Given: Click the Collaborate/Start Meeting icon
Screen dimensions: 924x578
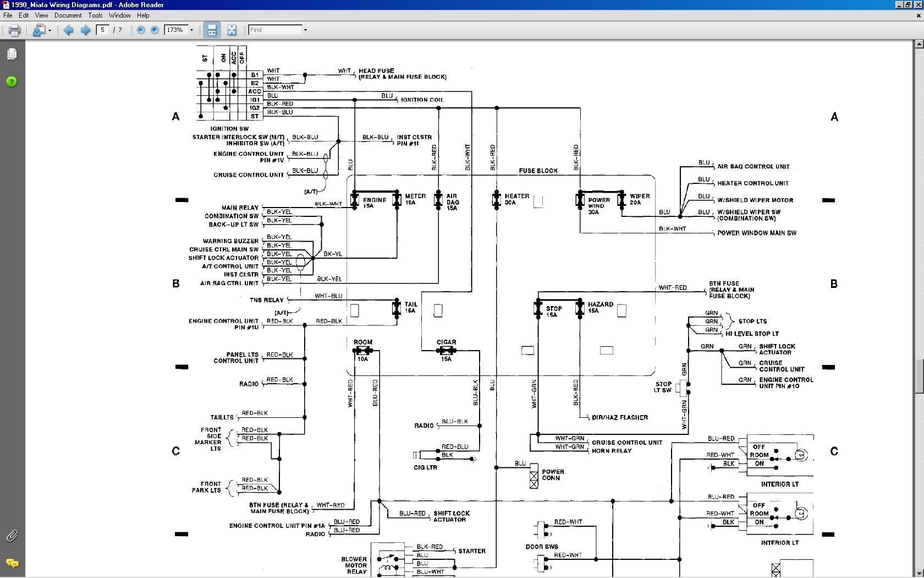Looking at the screenshot, I should tap(38, 30).
